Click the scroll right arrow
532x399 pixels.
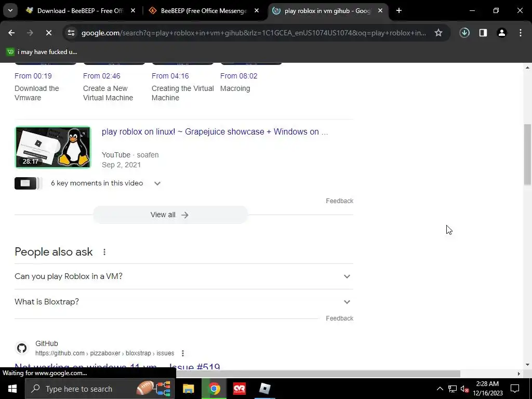[x=519, y=374]
